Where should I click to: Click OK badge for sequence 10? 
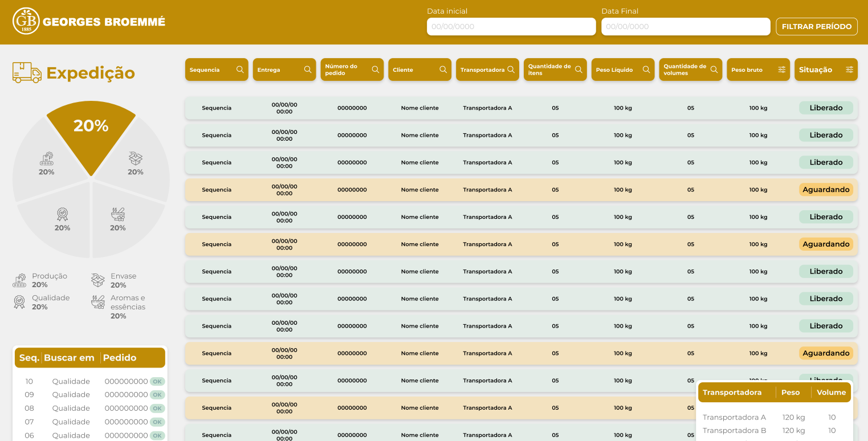[x=157, y=382]
